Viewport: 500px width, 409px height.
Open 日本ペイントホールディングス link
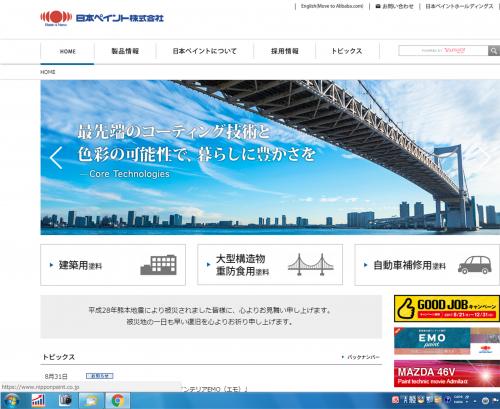click(459, 6)
